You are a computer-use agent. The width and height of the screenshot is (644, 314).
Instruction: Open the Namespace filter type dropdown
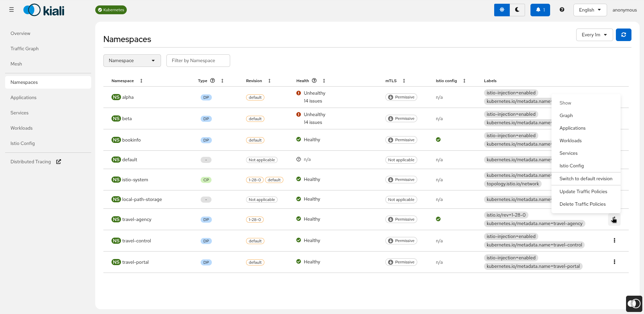[132, 60]
